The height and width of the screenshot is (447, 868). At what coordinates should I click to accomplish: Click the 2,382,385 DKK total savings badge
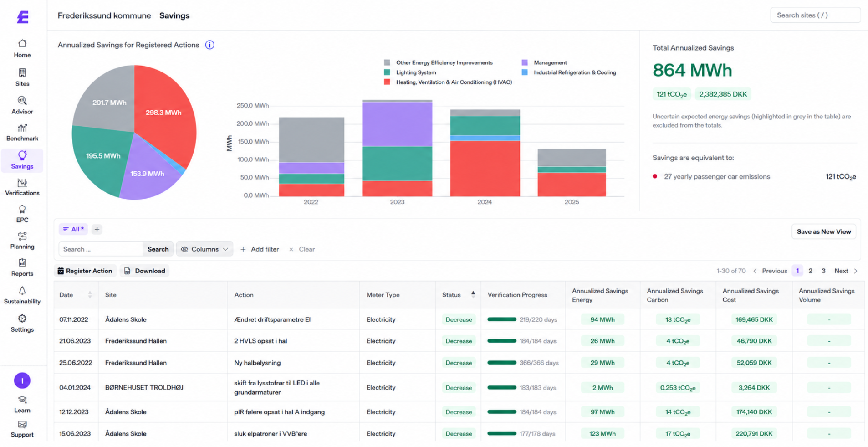(x=723, y=94)
